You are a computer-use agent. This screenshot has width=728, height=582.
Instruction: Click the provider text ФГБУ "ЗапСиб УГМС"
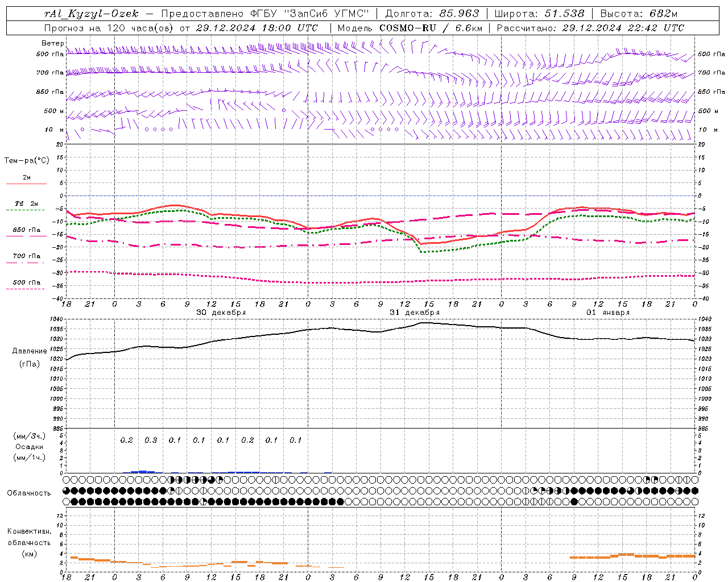[x=309, y=14]
